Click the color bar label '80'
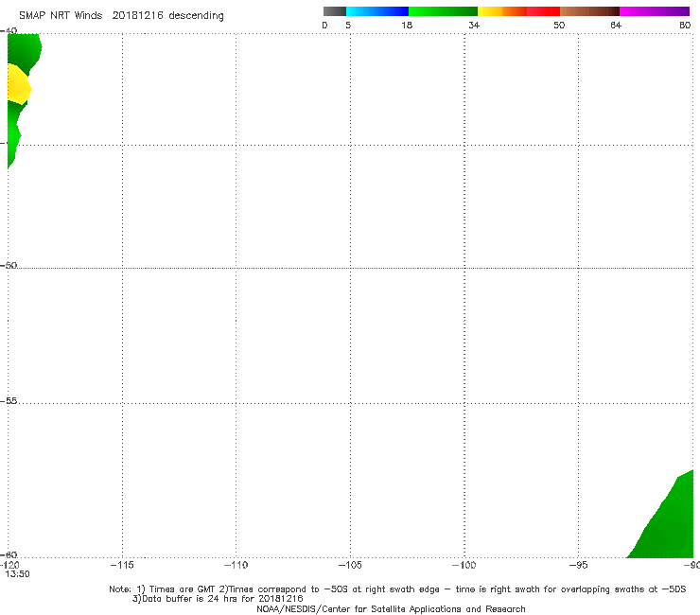The width and height of the screenshot is (700, 615). tap(685, 25)
